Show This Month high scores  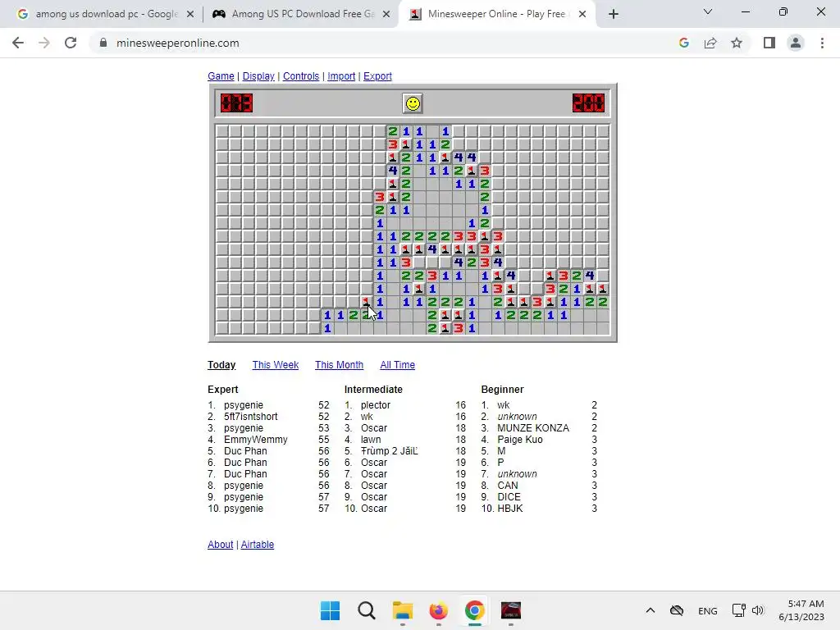point(339,365)
